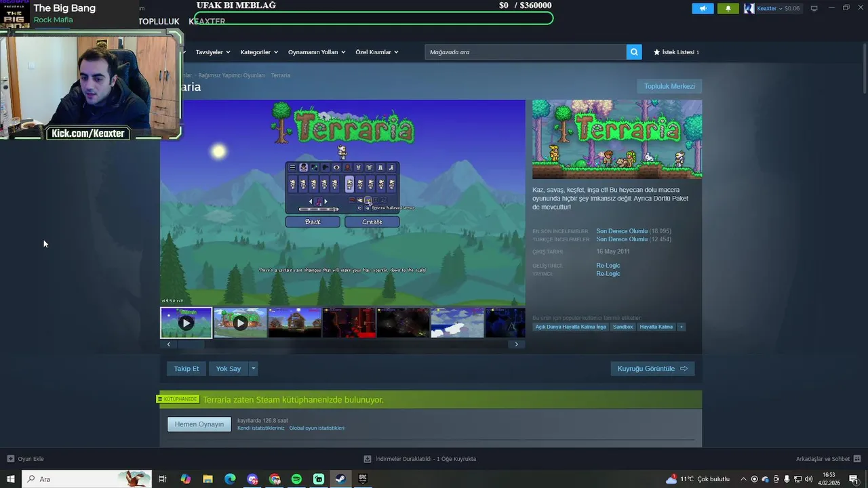
Task: Open the weather widget 11°C Çok bulutlu
Action: pos(698,479)
